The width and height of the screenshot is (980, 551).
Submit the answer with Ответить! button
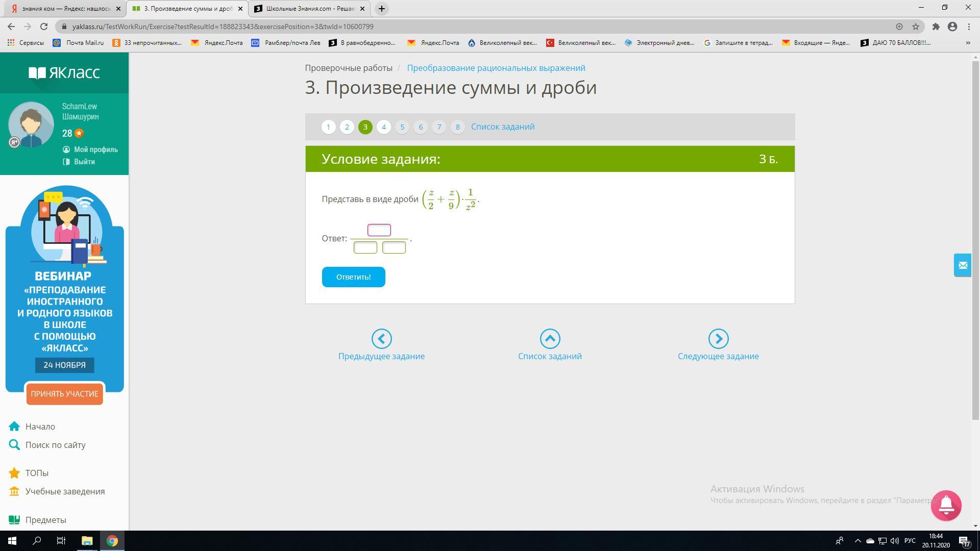pos(353,277)
